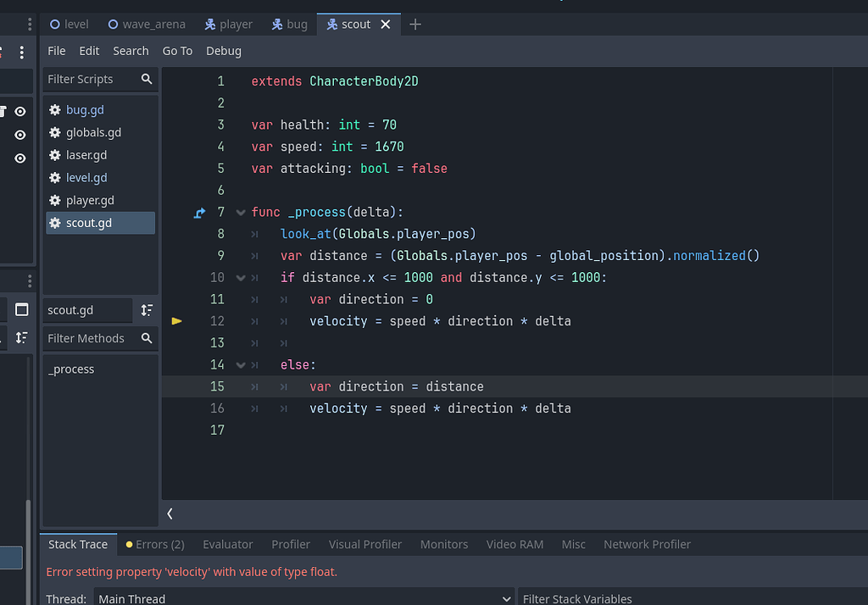Switch to the Errors (2) tab
Viewport: 868px width, 605px height.
[155, 544]
